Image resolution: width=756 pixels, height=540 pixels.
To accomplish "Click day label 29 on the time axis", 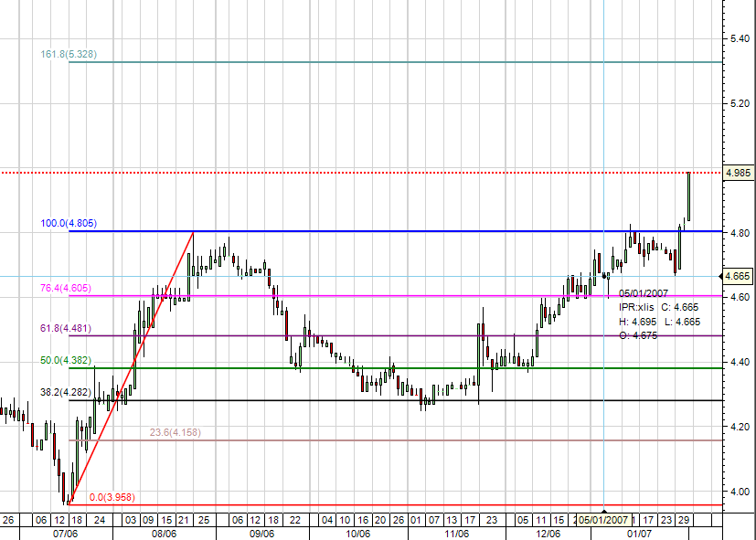I will click(x=684, y=520).
